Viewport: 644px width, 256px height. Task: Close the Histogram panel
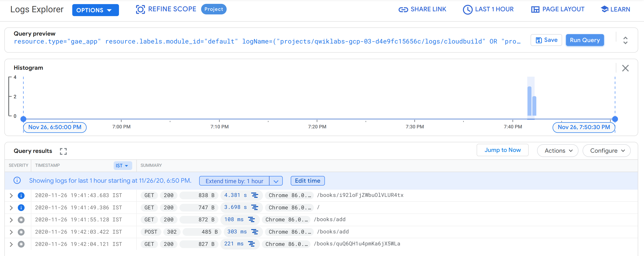tap(625, 68)
